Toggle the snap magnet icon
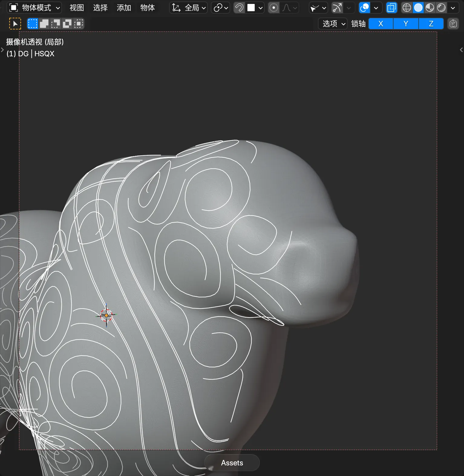Viewport: 464px width, 476px height. pyautogui.click(x=239, y=8)
